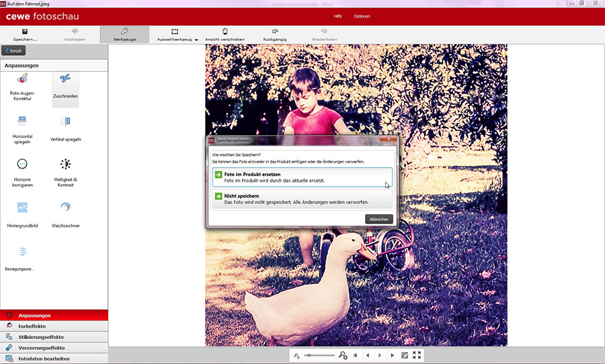Viewport: 605px width, 364px height.
Task: Choose Foto im Produkt ersetzen
Action: pos(301,177)
